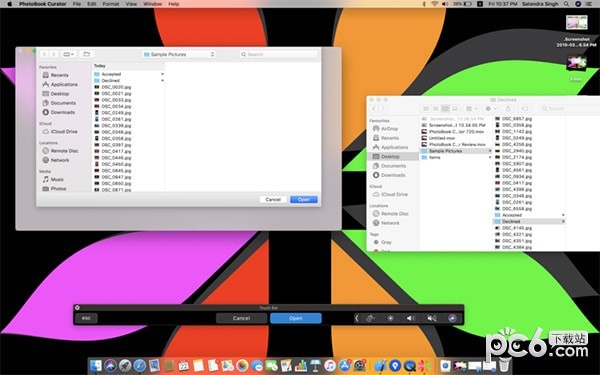The image size is (600, 375).
Task: Tap the brightness control on the Touch Bar
Action: [390, 318]
